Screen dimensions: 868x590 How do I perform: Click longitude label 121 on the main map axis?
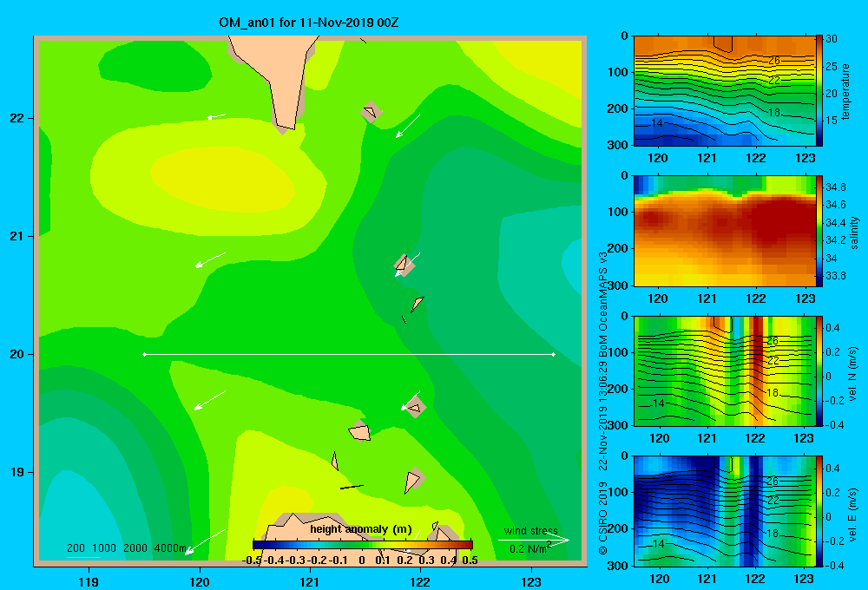(310, 581)
